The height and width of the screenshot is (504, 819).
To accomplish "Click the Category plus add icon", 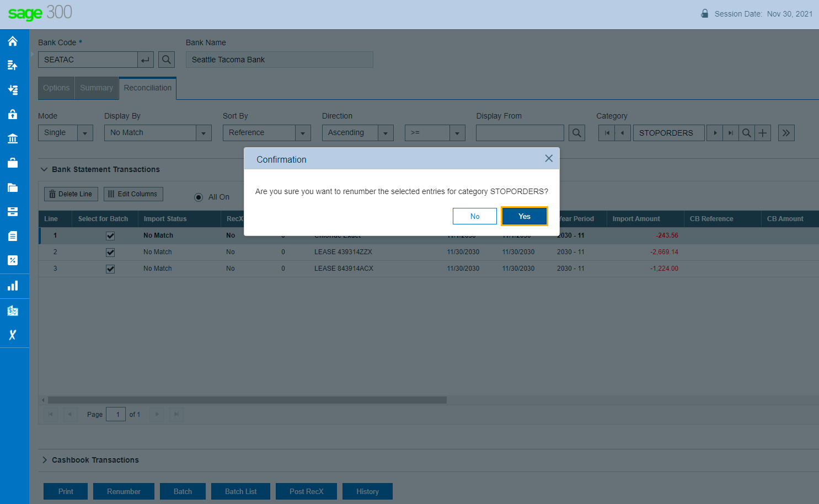I will click(763, 133).
